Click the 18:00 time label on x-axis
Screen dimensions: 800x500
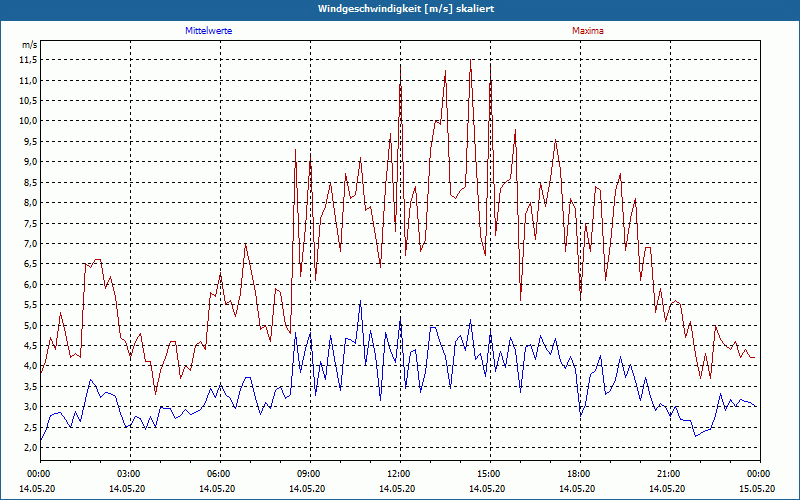(x=580, y=474)
